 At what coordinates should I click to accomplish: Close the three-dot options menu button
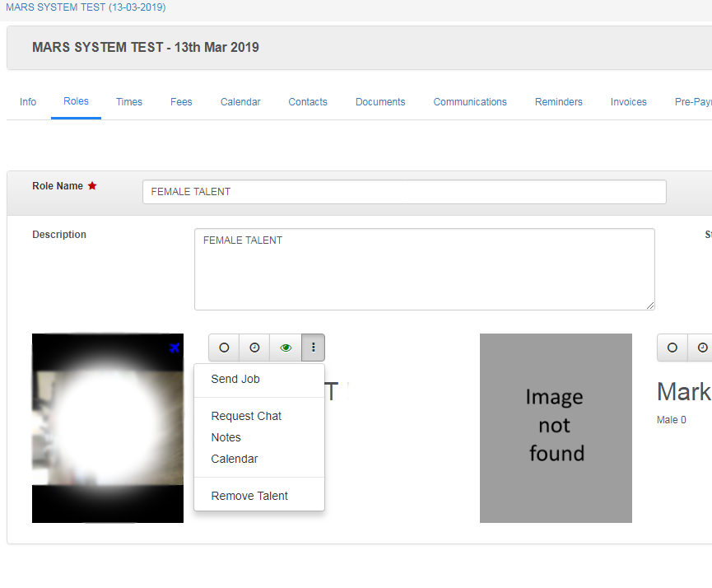pyautogui.click(x=314, y=348)
